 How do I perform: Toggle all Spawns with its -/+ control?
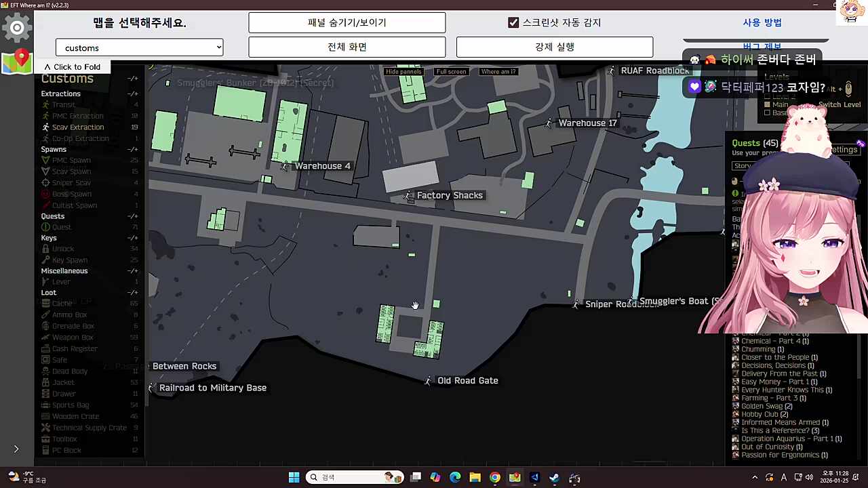133,150
